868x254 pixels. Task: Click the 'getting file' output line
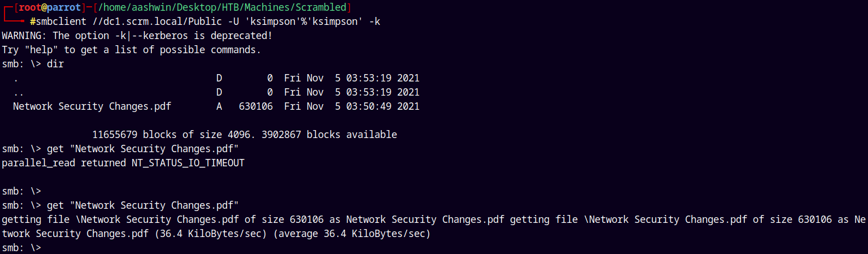click(x=434, y=219)
